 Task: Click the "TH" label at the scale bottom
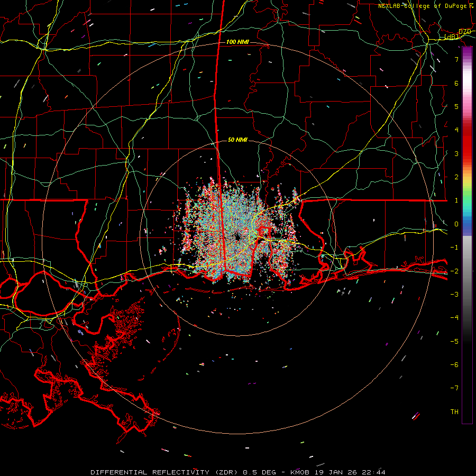coord(454,412)
